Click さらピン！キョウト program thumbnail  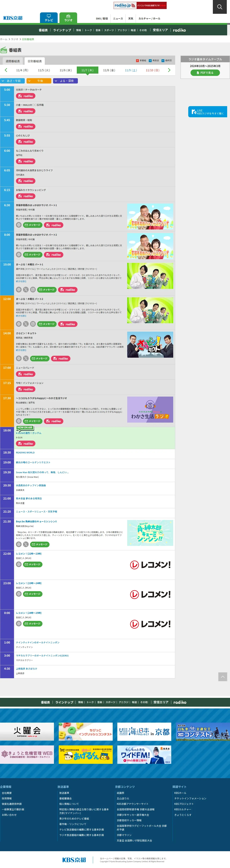point(150,345)
